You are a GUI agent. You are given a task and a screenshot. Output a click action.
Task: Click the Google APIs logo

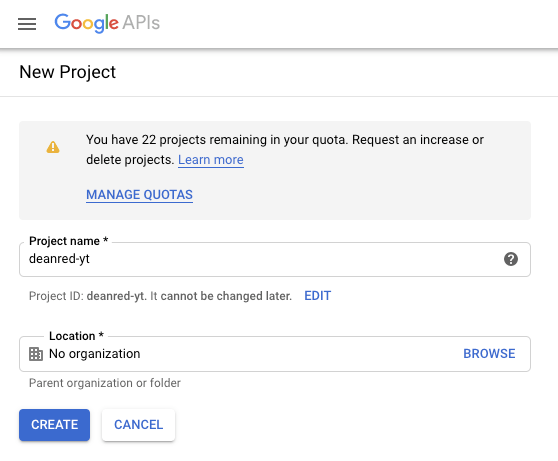[x=107, y=23]
